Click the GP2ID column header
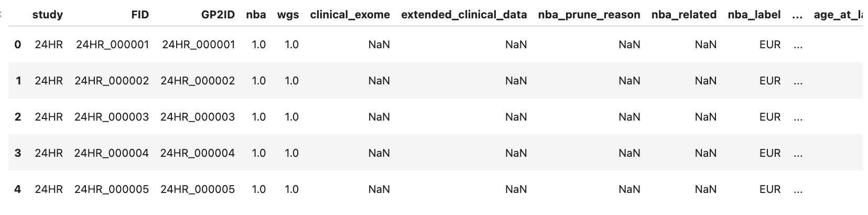The height and width of the screenshot is (215, 868). [x=218, y=15]
